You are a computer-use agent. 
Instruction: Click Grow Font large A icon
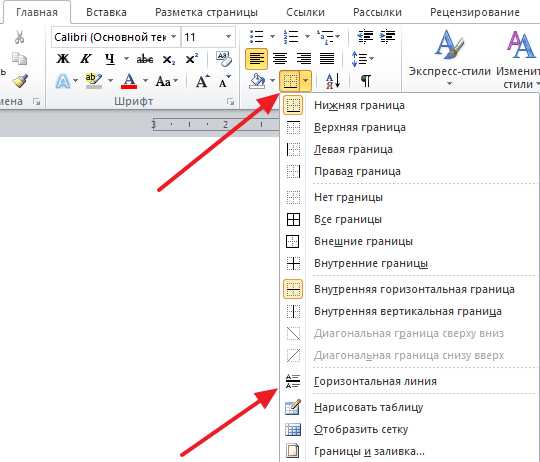202,81
